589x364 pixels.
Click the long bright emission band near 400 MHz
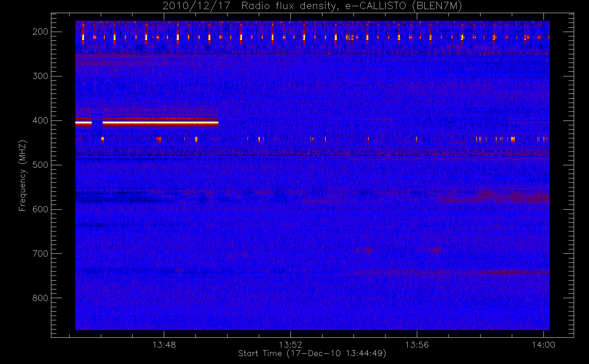click(161, 123)
